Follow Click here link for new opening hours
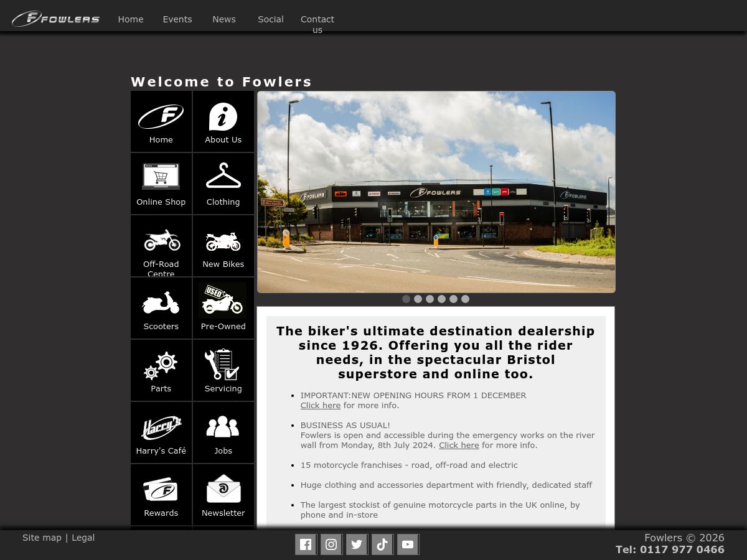The image size is (747, 560). (321, 405)
